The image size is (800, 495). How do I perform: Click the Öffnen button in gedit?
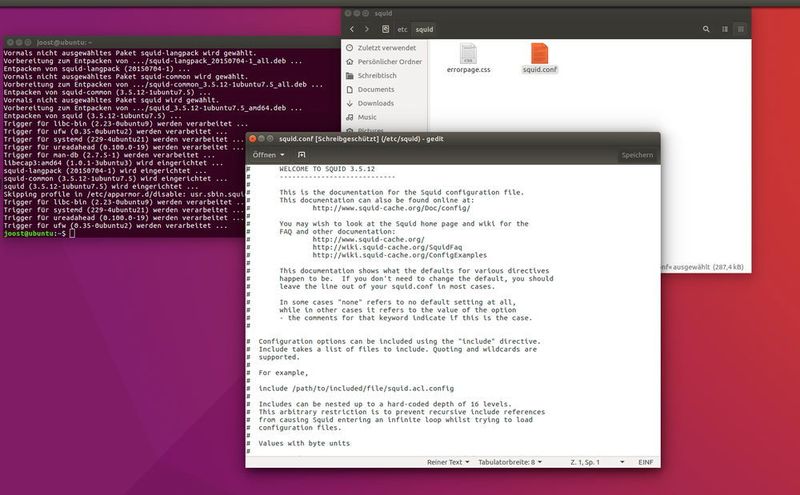(x=264, y=155)
